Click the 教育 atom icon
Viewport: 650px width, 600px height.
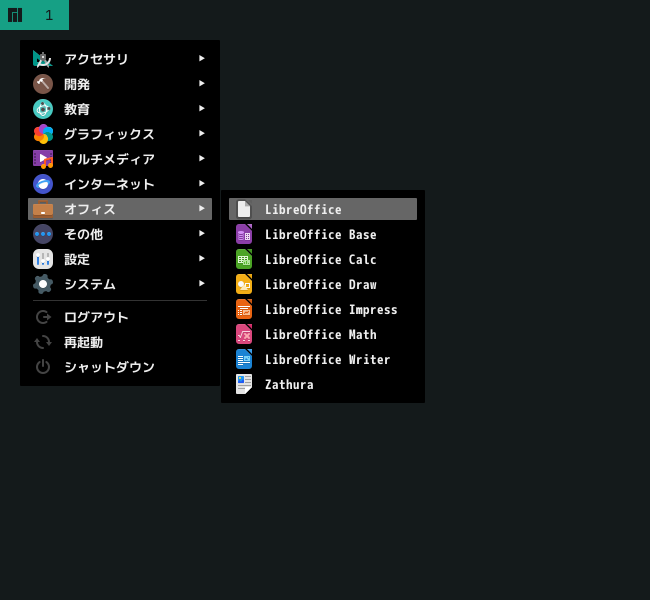click(43, 109)
